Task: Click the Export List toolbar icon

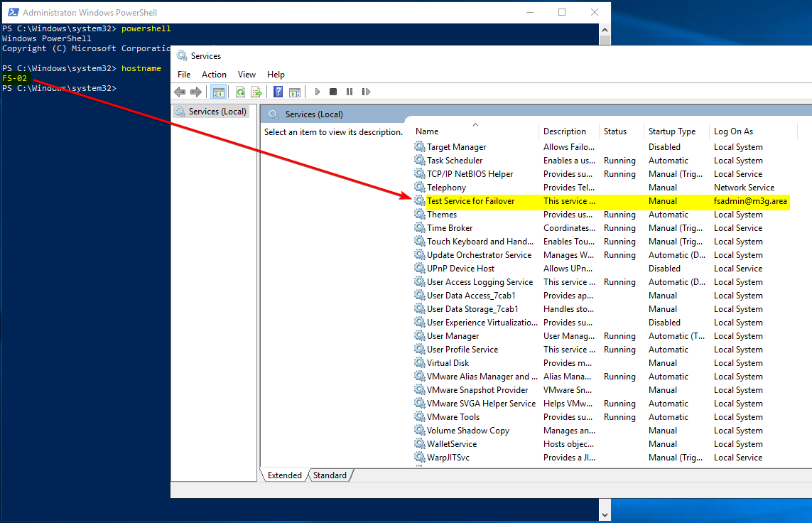Action: [256, 92]
